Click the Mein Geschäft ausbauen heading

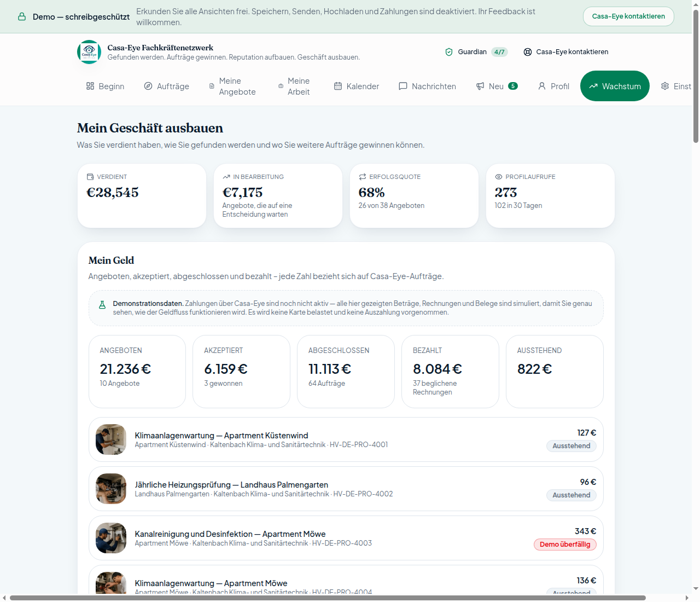click(x=150, y=128)
